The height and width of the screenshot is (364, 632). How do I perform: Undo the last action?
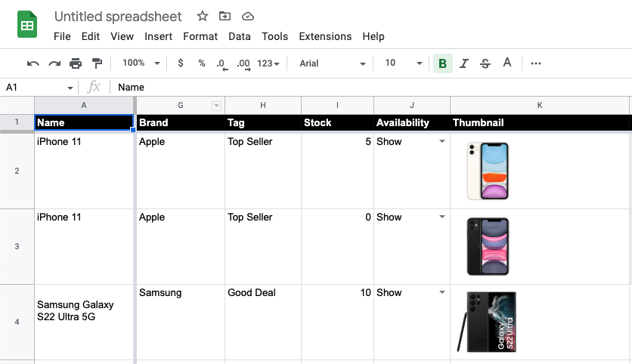(x=33, y=63)
